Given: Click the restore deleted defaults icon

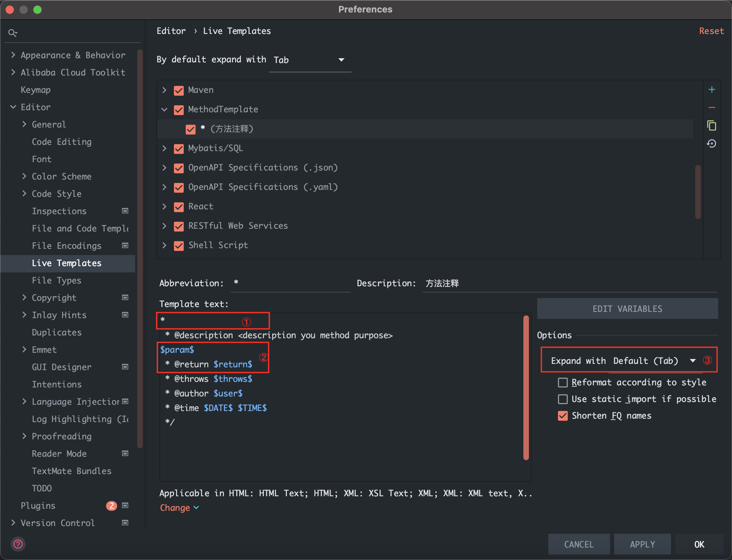Looking at the screenshot, I should (712, 143).
